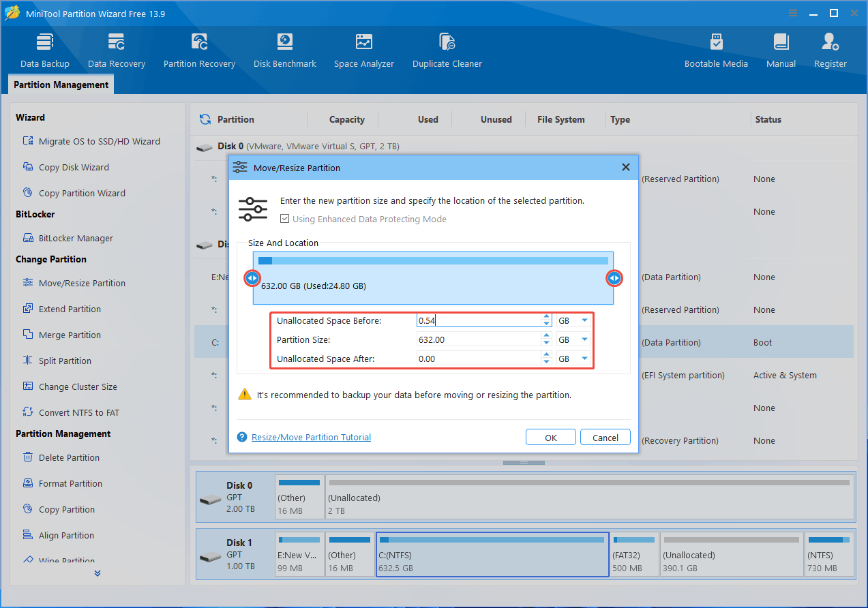868x608 pixels.
Task: Launch Data Recovery from the toolbar
Action: [x=117, y=51]
